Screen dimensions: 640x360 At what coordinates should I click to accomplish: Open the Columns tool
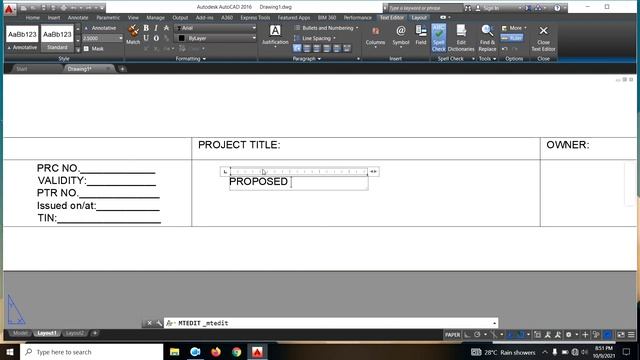(x=375, y=36)
